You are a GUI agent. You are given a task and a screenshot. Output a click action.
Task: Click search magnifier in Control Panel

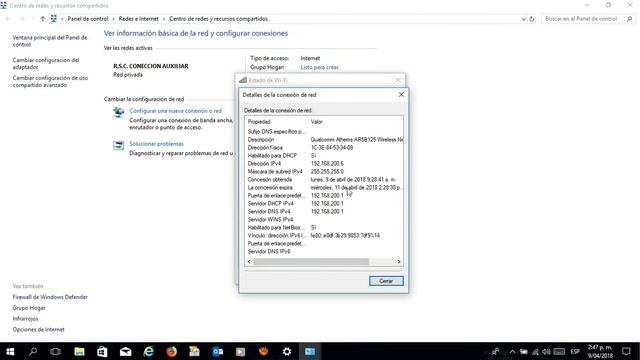630,19
